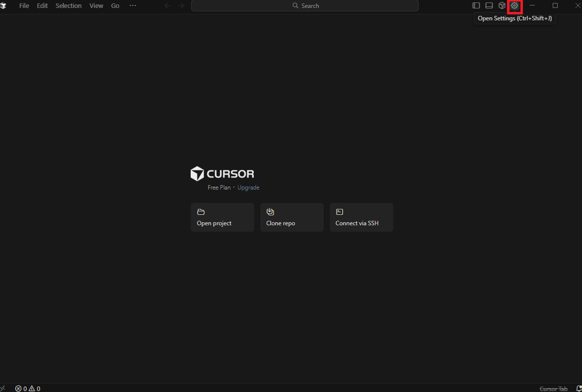Click the Cursor logo in title bar
582x392 pixels.
3,5
